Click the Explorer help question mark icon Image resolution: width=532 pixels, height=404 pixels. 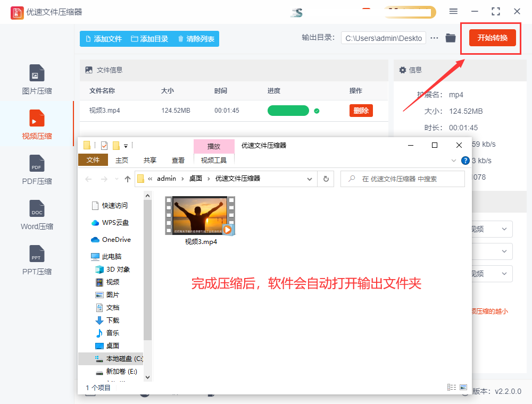(465, 161)
